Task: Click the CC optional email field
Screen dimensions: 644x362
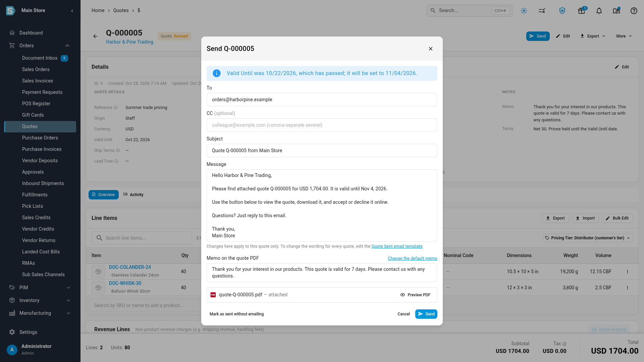Action: (x=322, y=125)
